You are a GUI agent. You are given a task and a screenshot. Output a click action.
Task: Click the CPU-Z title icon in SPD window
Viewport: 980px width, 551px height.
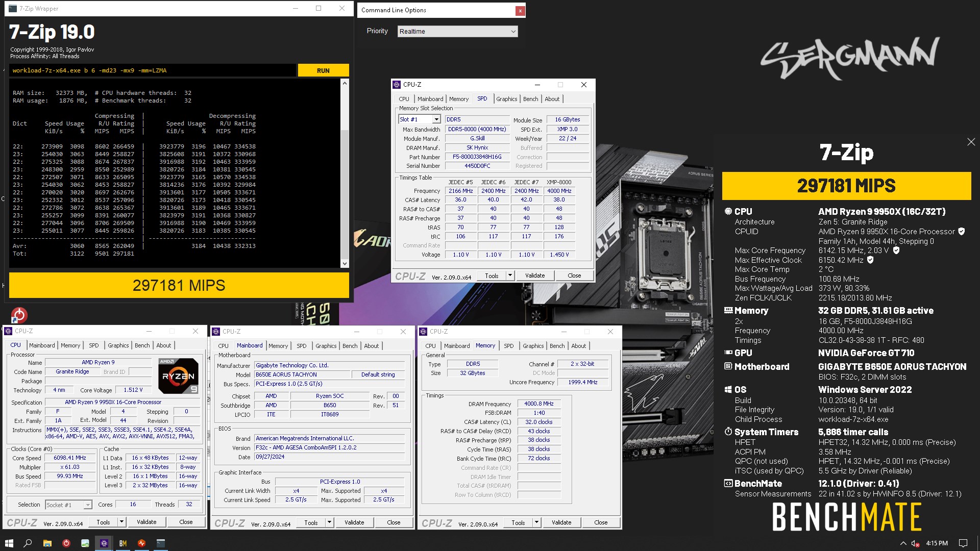397,85
